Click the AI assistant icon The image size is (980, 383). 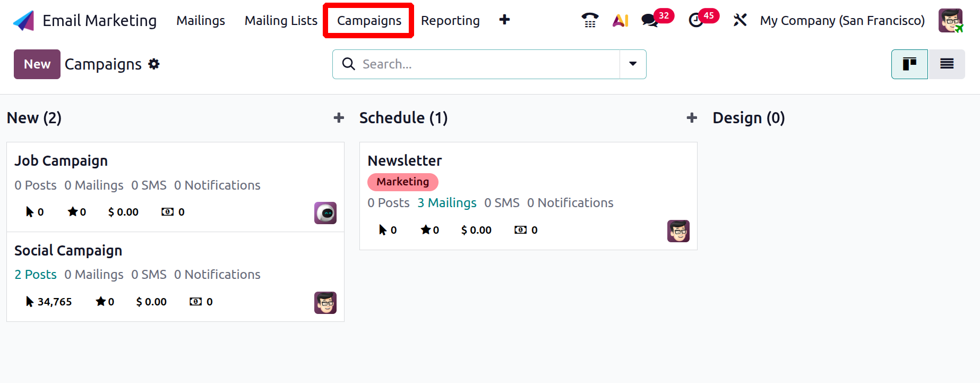tap(620, 20)
